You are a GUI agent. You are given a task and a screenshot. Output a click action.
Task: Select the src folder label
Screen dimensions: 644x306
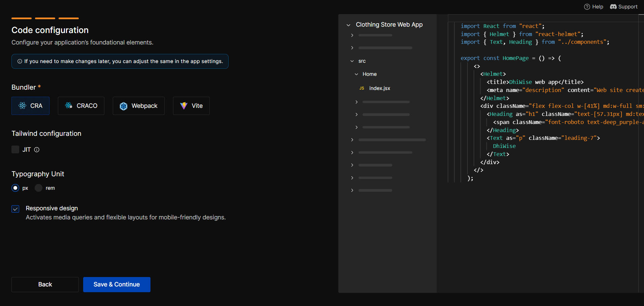pos(362,61)
